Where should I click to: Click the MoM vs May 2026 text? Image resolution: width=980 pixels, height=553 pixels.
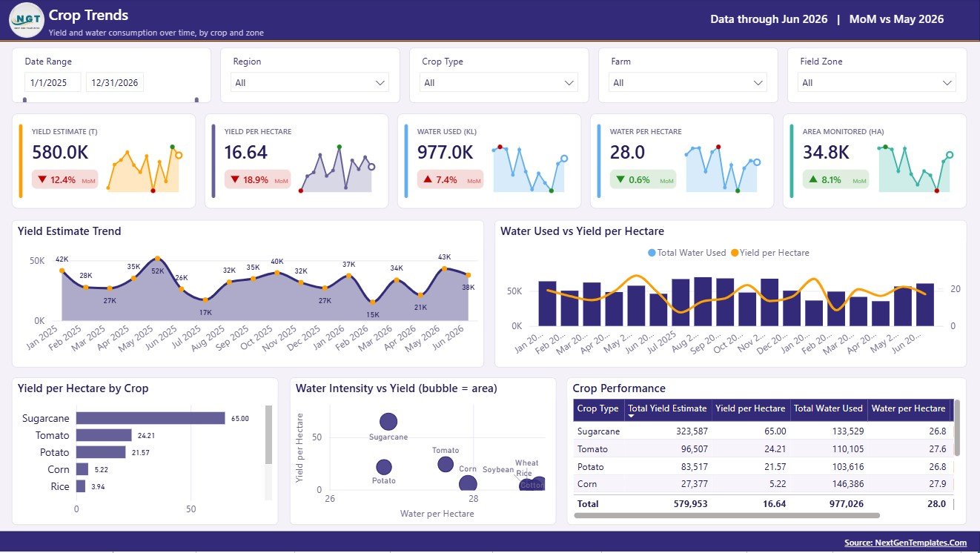(897, 19)
